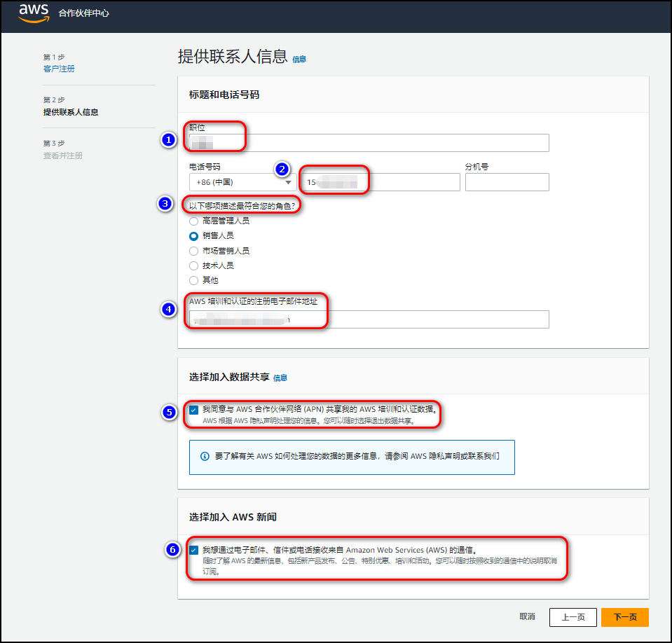Click AWS training registration email field

coord(369,319)
